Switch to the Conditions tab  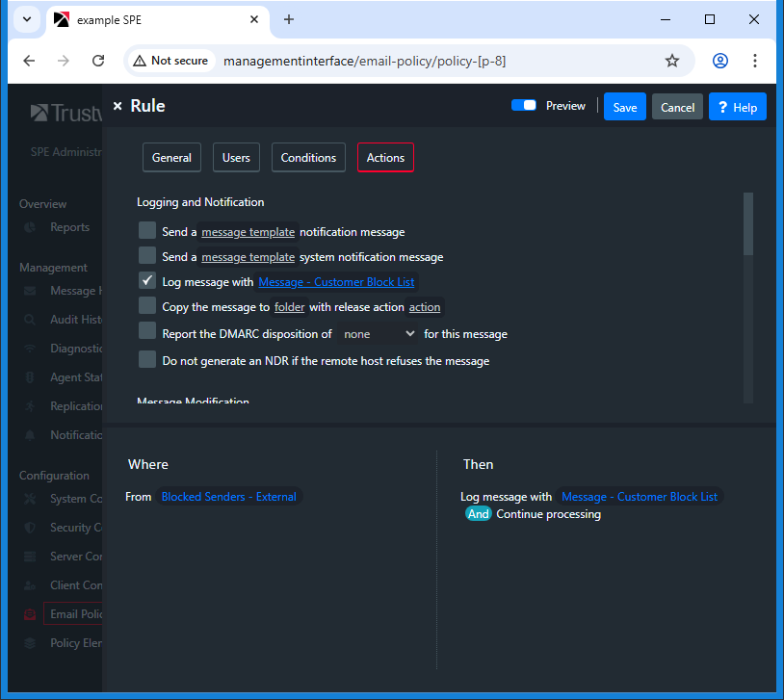pyautogui.click(x=308, y=158)
